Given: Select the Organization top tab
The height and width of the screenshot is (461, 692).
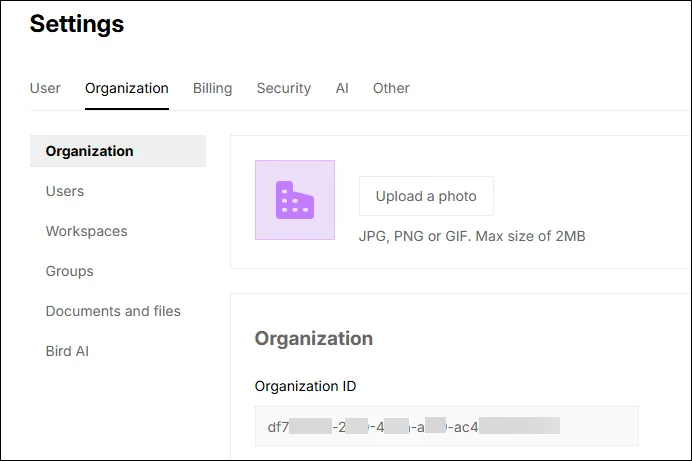Looking at the screenshot, I should tap(127, 88).
